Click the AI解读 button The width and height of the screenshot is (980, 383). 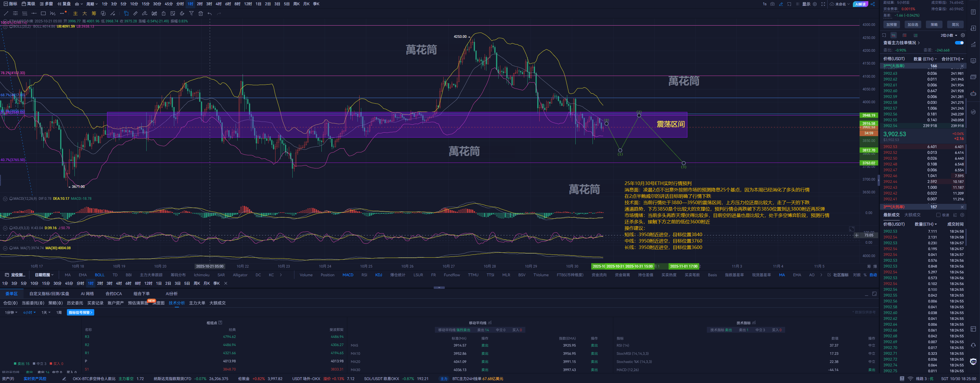[860, 4]
